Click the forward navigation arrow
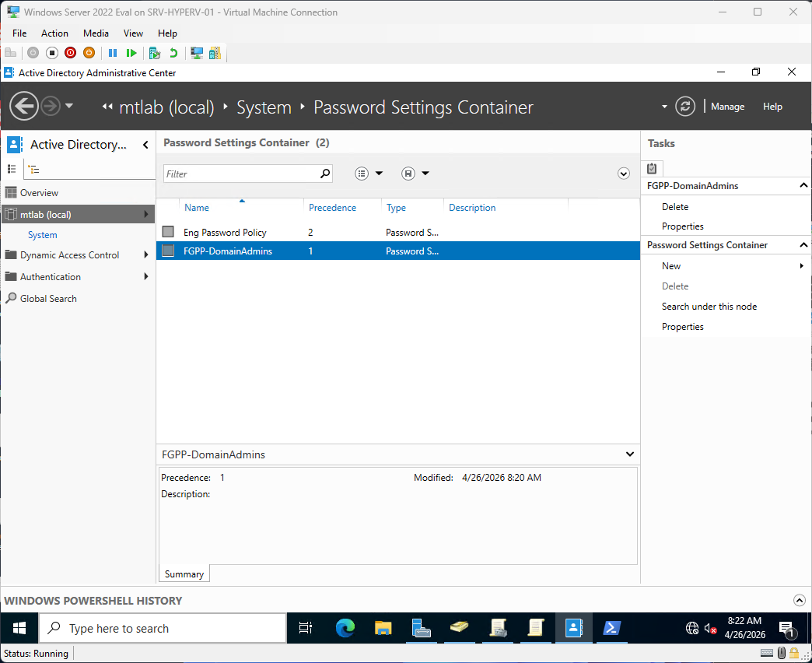The height and width of the screenshot is (663, 812). point(51,106)
